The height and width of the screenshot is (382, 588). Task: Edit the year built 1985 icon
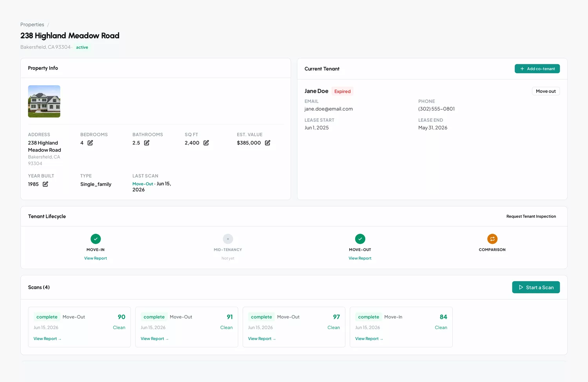pyautogui.click(x=45, y=184)
